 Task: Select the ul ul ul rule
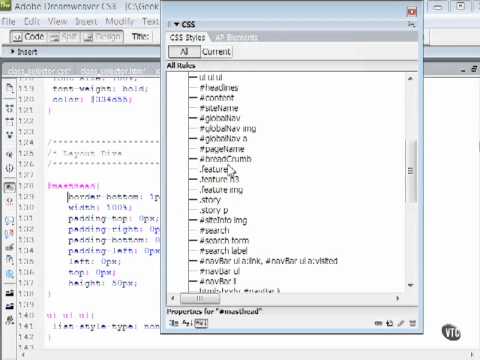click(211, 77)
